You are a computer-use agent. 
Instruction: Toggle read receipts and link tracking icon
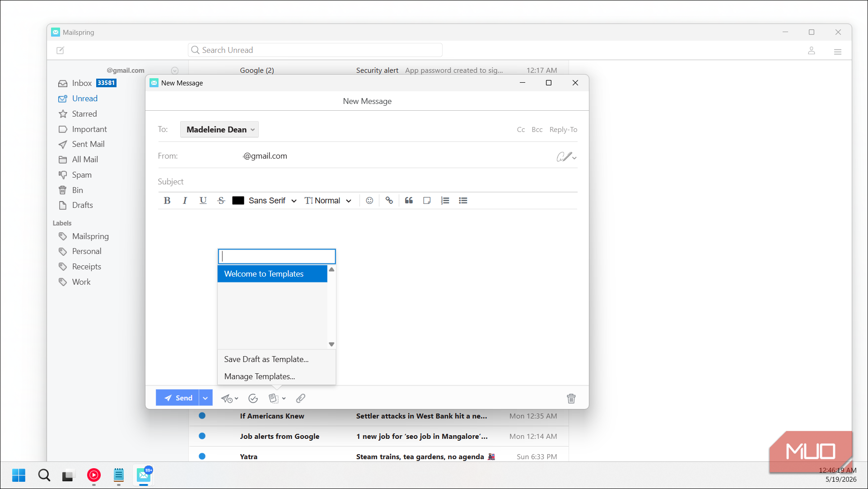(253, 398)
